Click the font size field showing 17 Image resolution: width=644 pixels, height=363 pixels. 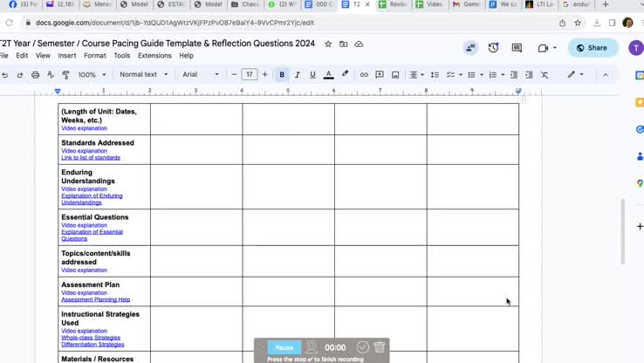[250, 74]
